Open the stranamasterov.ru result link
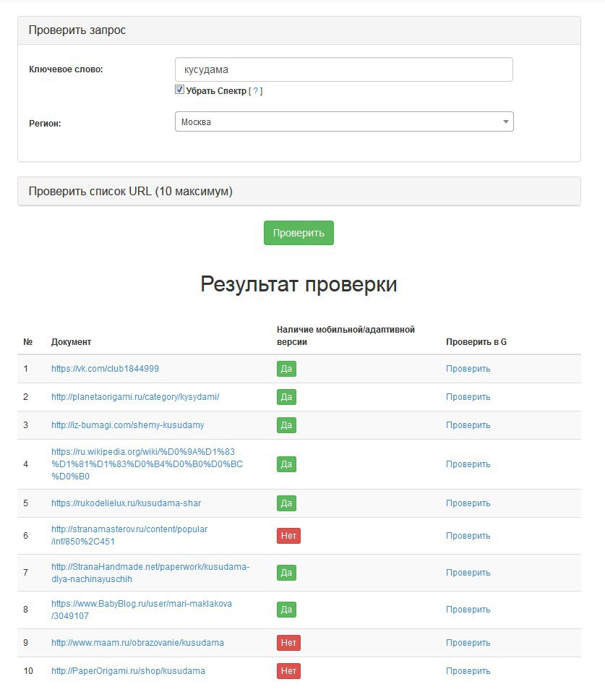Viewport: 605px width, 700px height. pos(129,535)
